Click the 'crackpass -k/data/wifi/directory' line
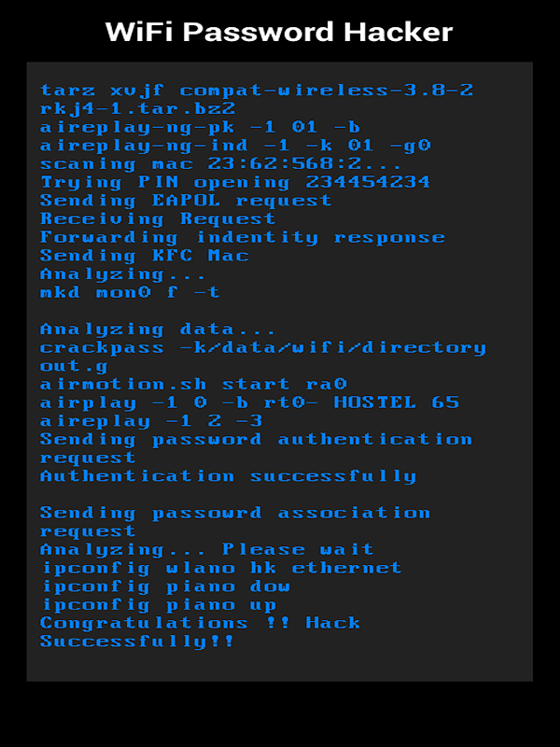Screen dimensions: 560x747 (263, 347)
